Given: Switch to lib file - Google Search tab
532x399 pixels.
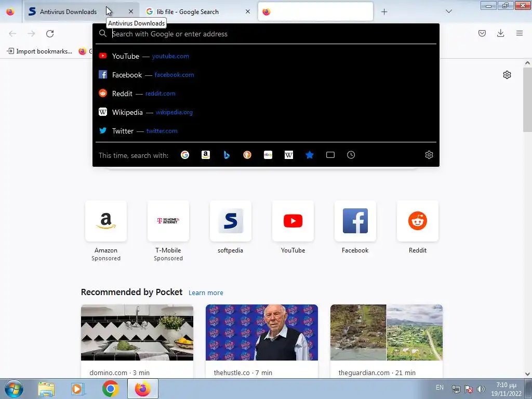Looking at the screenshot, I should click(198, 11).
